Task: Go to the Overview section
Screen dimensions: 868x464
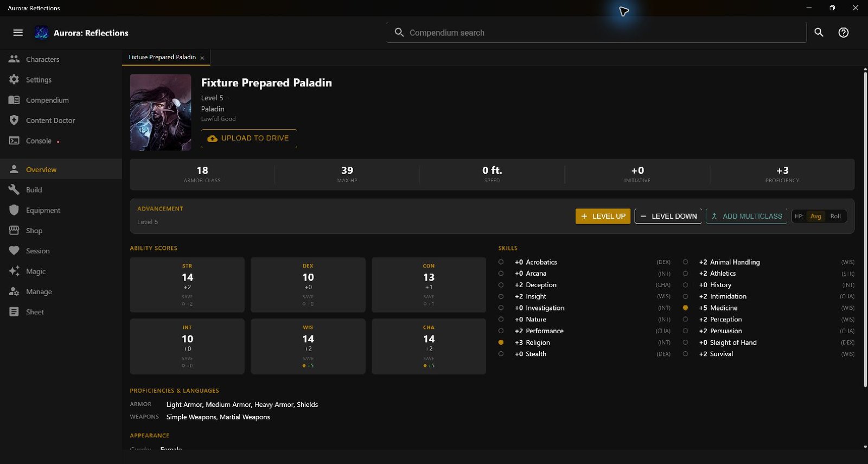Action: [x=61, y=169]
